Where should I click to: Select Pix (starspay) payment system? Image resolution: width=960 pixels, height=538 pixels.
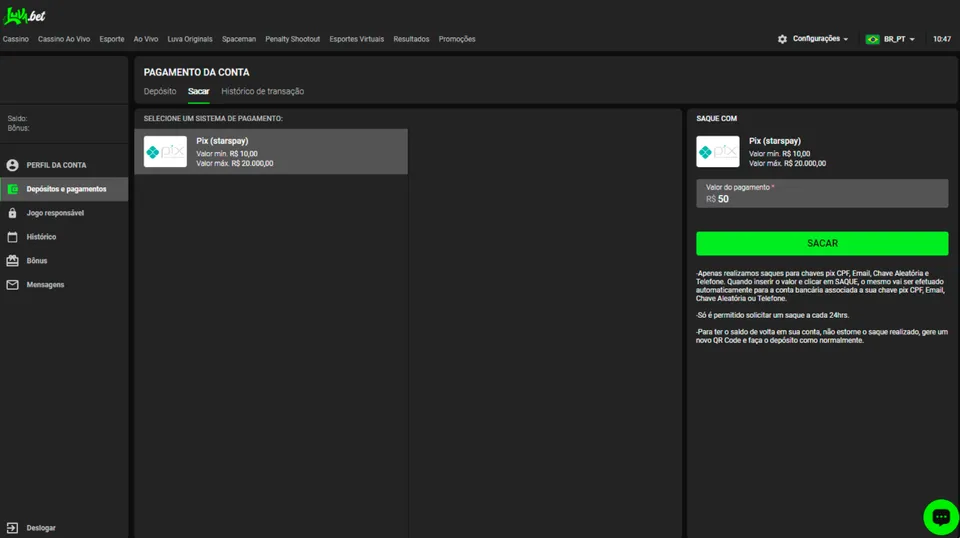(x=271, y=152)
